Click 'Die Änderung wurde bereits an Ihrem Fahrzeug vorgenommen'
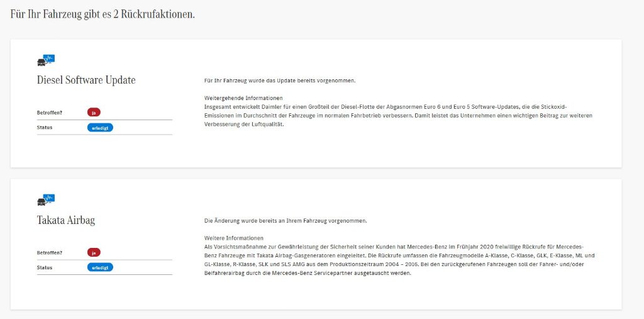Image resolution: width=644 pixels, height=319 pixels. pyautogui.click(x=286, y=221)
